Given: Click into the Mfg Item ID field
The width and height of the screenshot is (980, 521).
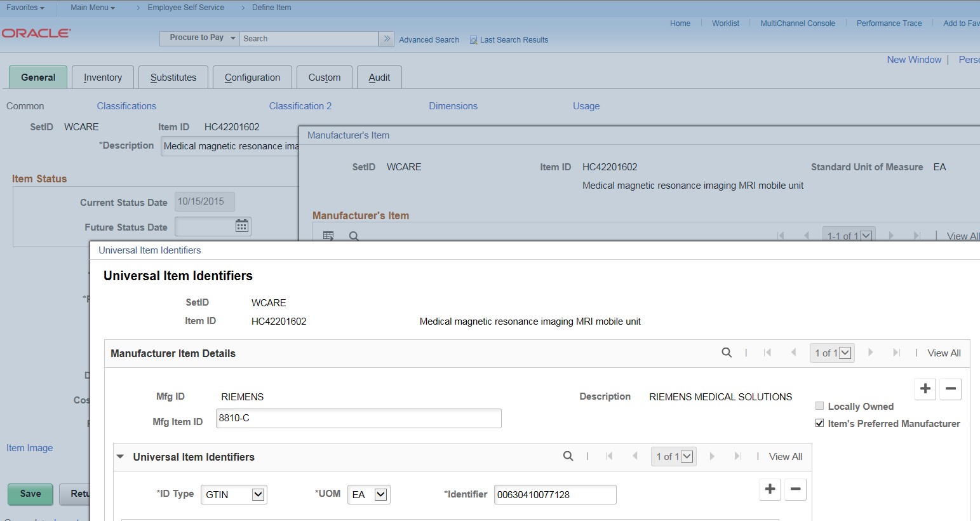Looking at the screenshot, I should (x=358, y=418).
